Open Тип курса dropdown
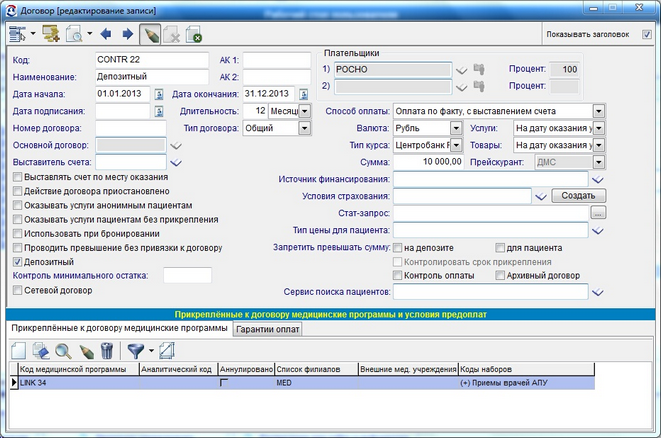Image resolution: width=661 pixels, height=438 pixels. (456, 145)
